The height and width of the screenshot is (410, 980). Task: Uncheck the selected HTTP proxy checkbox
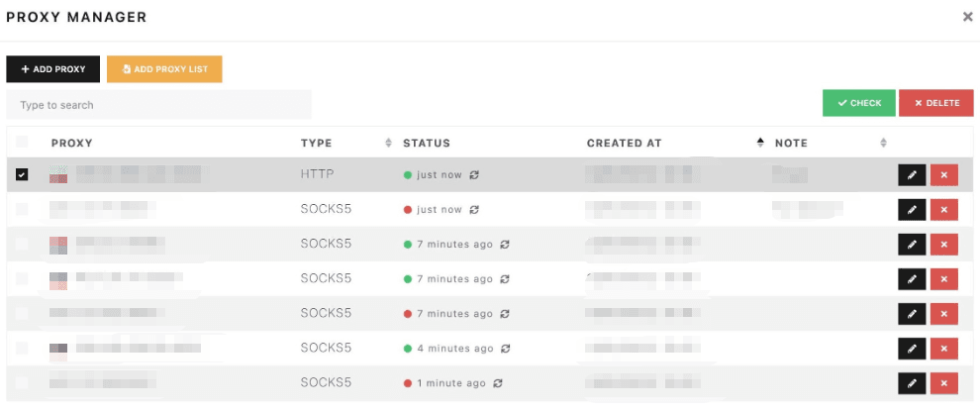tap(22, 175)
